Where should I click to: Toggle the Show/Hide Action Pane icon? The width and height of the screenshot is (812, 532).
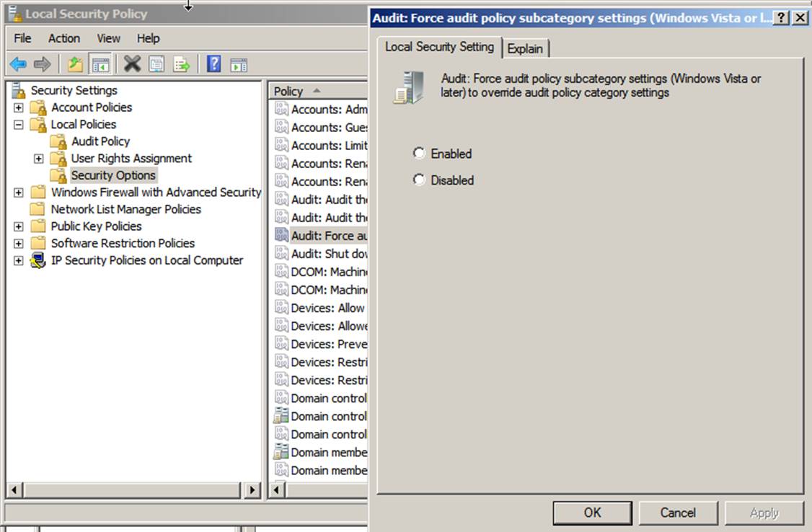coord(239,64)
